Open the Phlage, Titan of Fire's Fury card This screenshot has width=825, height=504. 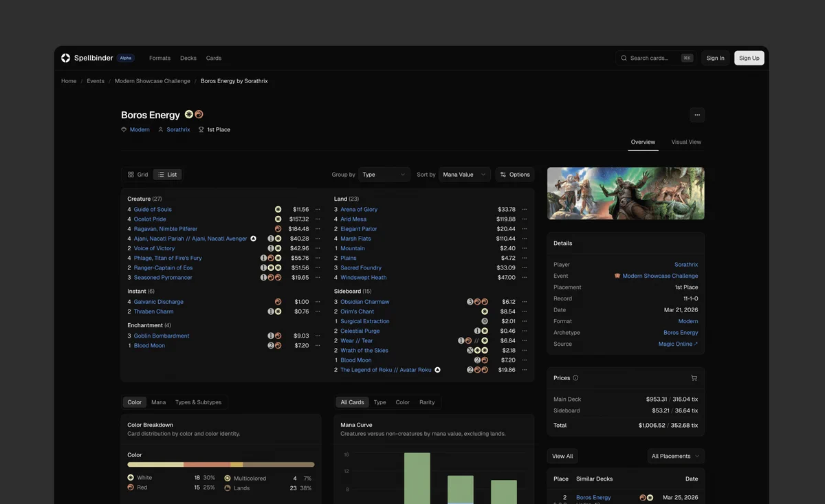tap(168, 259)
